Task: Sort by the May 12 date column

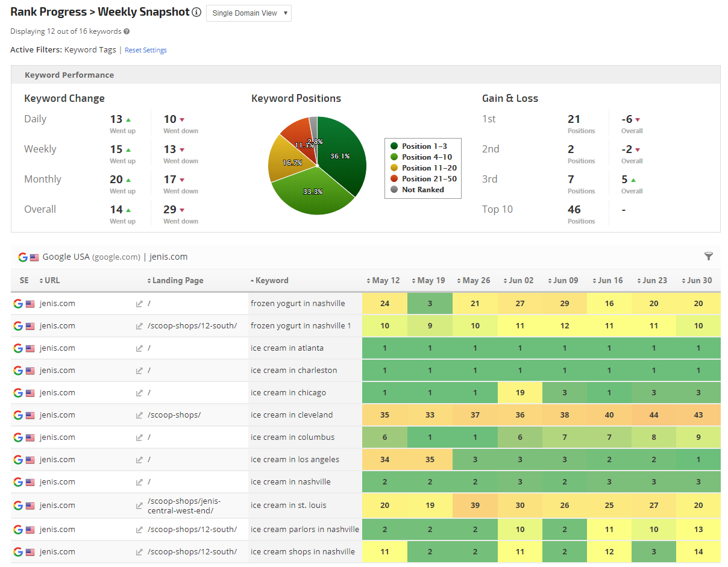Action: (383, 281)
